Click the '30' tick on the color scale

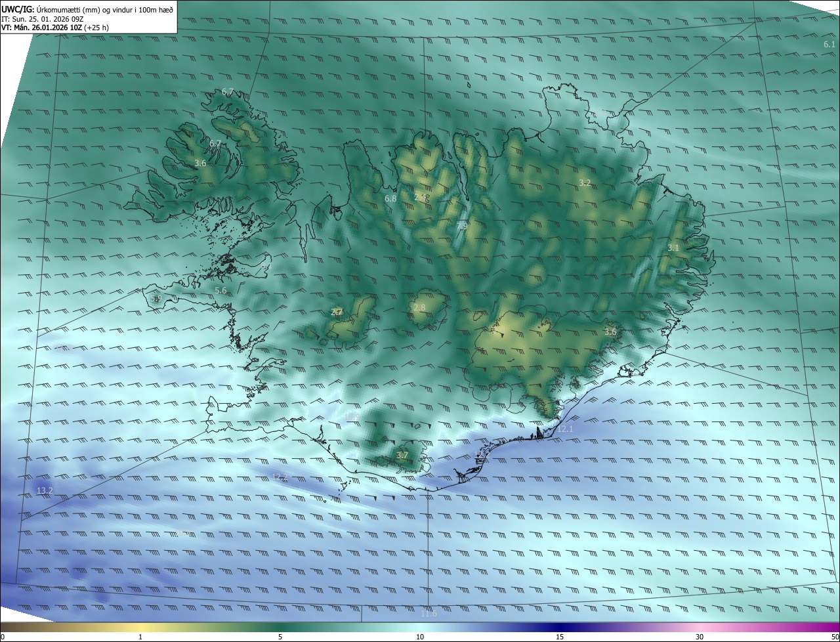[x=700, y=637]
